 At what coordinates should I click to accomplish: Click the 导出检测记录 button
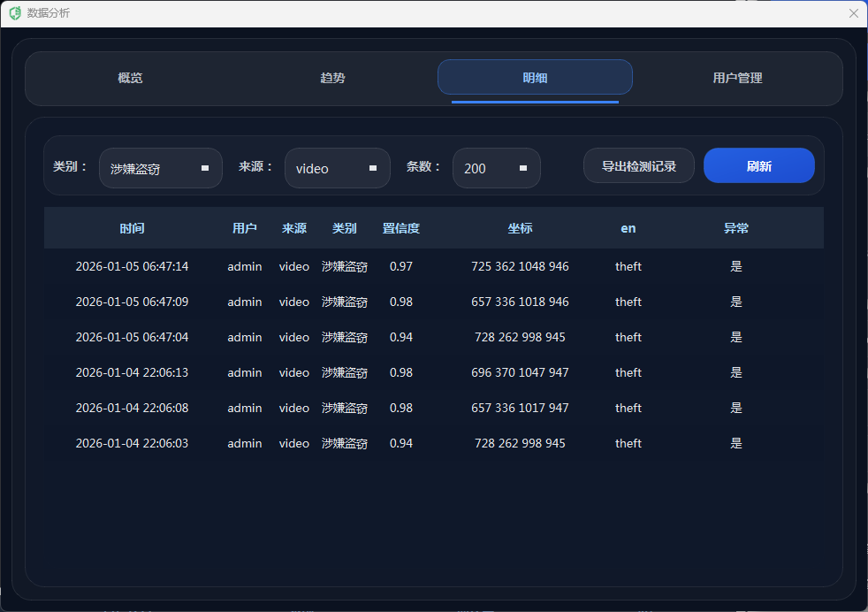(638, 166)
